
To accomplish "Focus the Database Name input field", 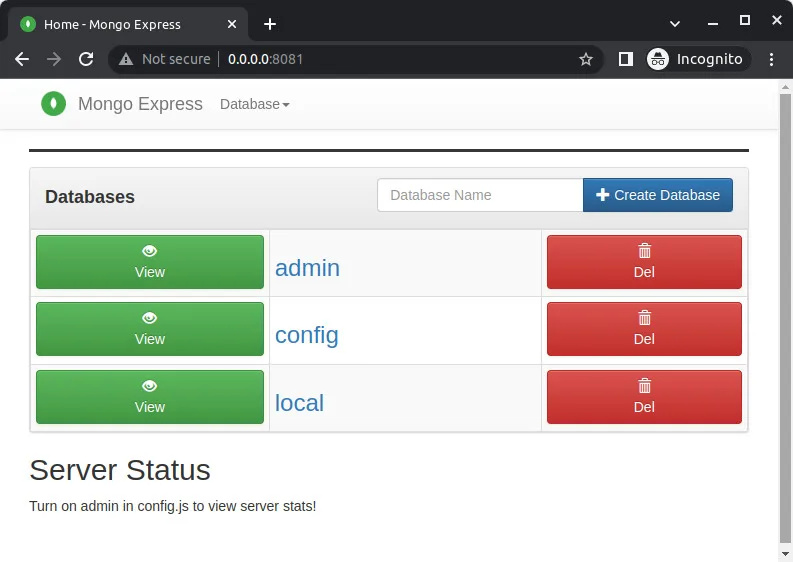I will coord(480,195).
